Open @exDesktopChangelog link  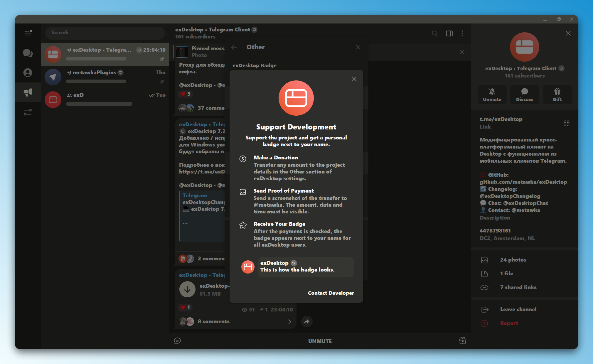point(510,196)
